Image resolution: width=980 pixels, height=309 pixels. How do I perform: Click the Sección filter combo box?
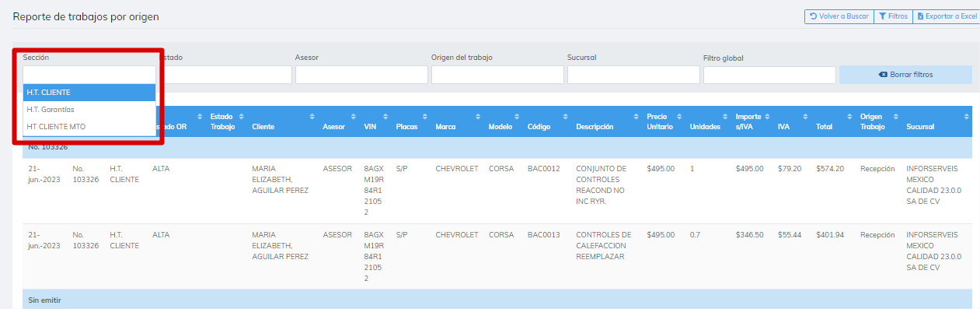pos(89,75)
